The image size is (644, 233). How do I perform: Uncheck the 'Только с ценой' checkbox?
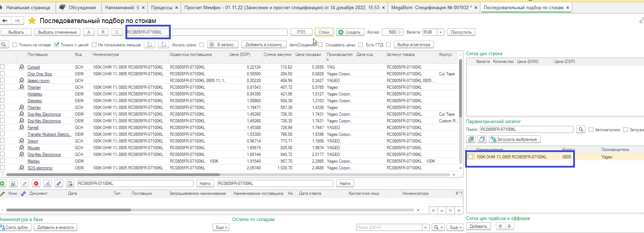[x=57, y=45]
